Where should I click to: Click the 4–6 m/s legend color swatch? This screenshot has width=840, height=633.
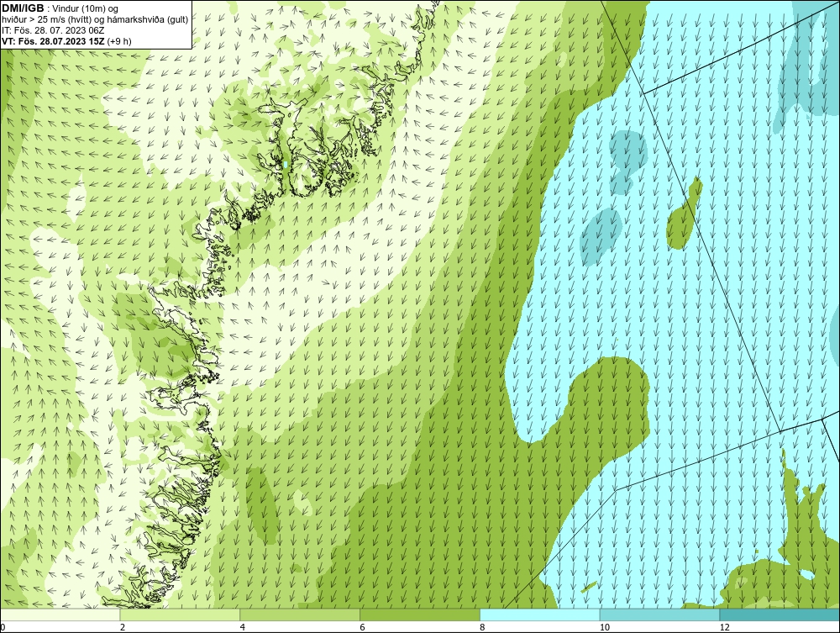300,615
